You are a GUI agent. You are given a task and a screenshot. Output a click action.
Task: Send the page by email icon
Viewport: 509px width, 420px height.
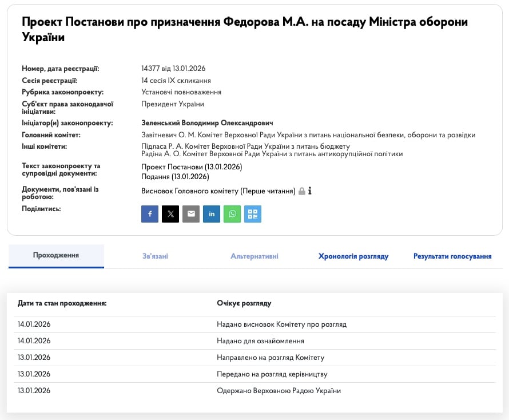coord(190,214)
